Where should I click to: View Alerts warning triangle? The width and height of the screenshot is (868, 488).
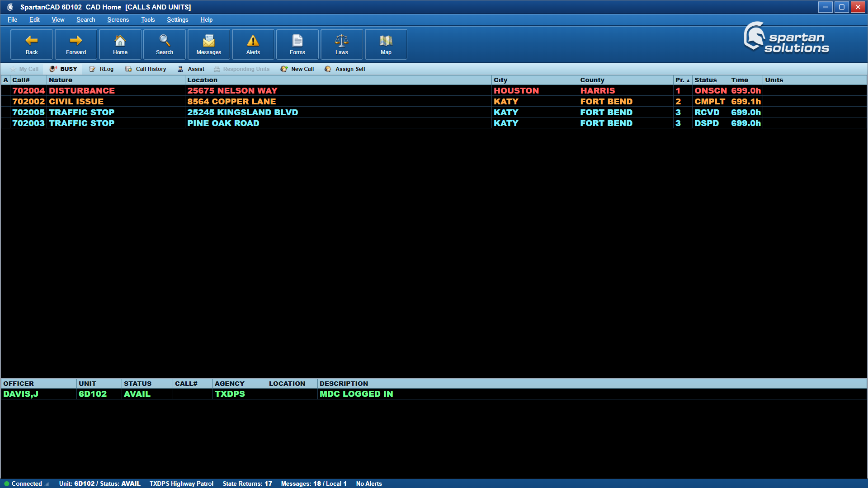(x=253, y=44)
